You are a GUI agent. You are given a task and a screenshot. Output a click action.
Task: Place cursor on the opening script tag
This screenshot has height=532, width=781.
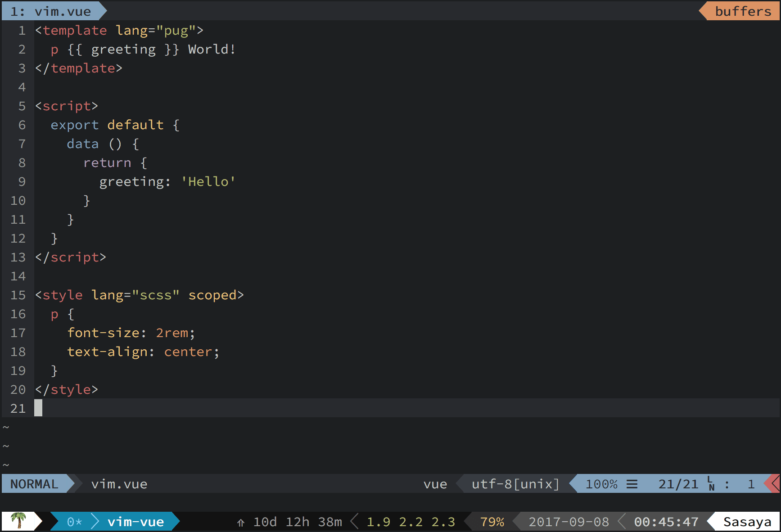point(67,106)
